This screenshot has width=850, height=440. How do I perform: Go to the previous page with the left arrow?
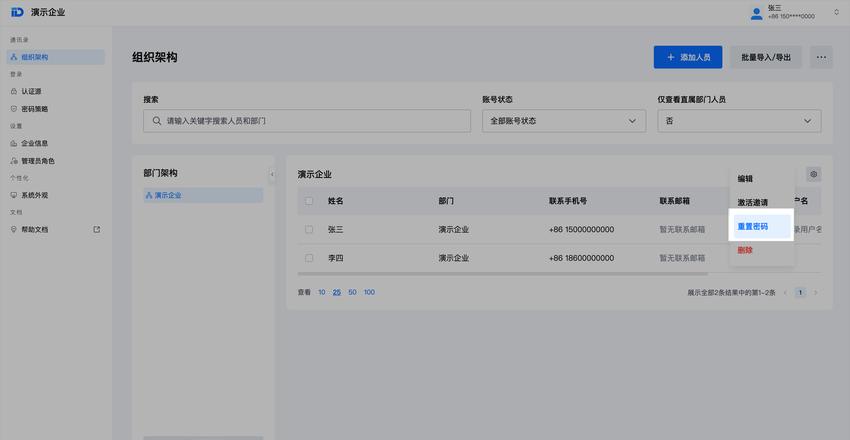pos(785,293)
